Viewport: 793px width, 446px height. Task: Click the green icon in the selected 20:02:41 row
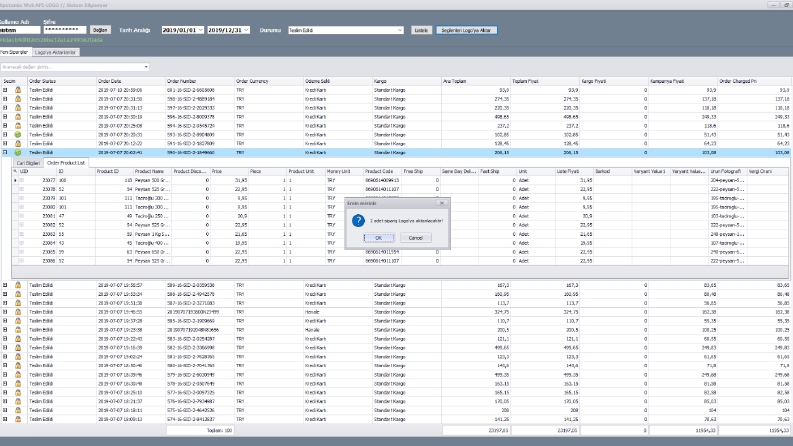18,152
